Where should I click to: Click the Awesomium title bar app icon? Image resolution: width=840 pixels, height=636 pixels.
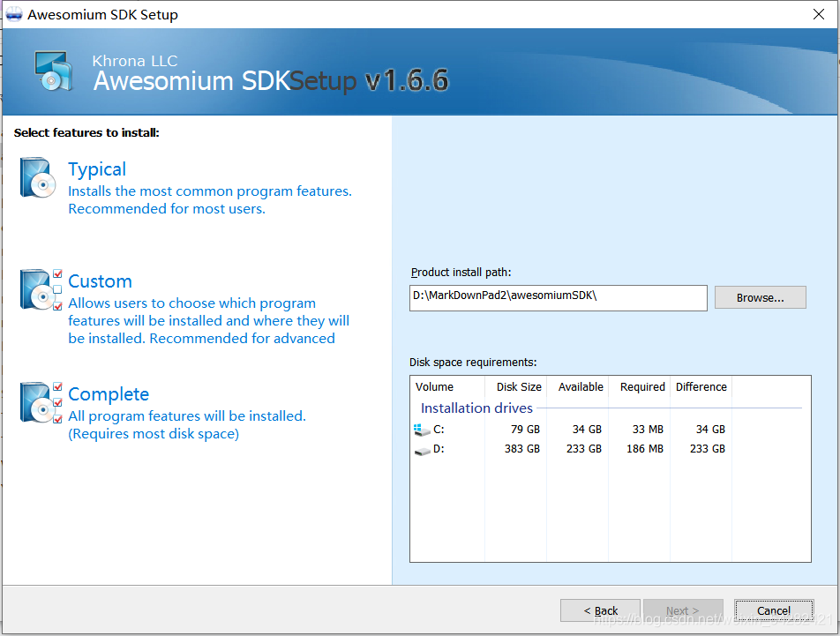13,14
